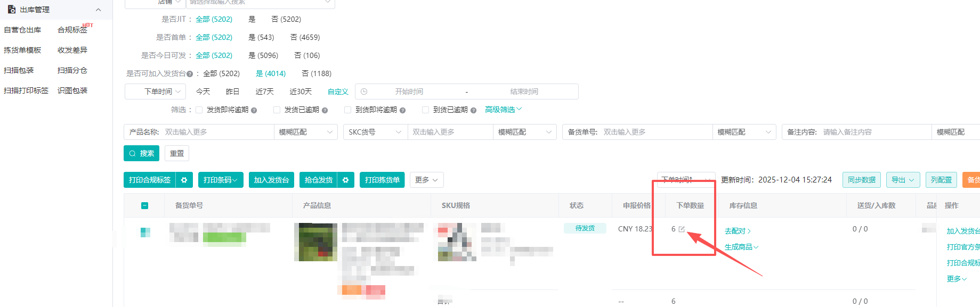The width and height of the screenshot is (980, 307).
Task: Open 扫描分仓 in the sidebar
Action: [x=72, y=70]
